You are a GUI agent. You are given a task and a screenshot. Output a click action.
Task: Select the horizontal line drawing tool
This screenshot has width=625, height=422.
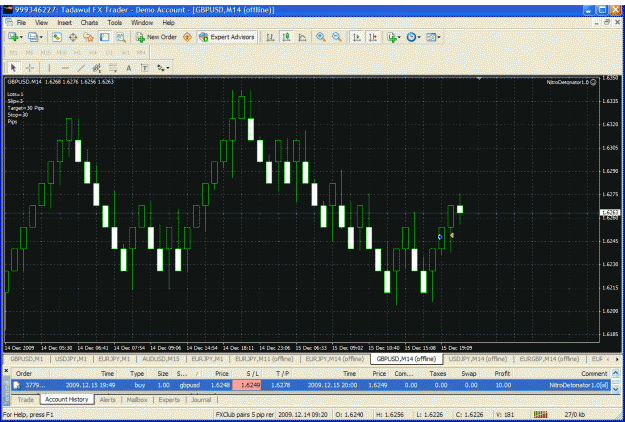click(x=65, y=68)
